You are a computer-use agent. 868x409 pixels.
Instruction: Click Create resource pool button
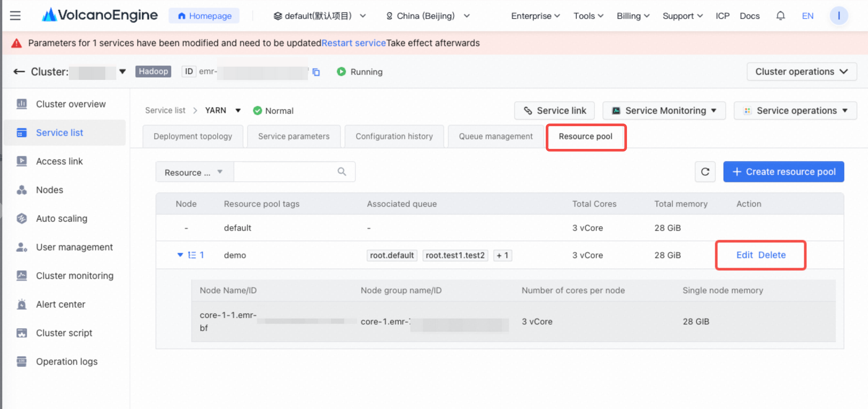click(x=784, y=172)
